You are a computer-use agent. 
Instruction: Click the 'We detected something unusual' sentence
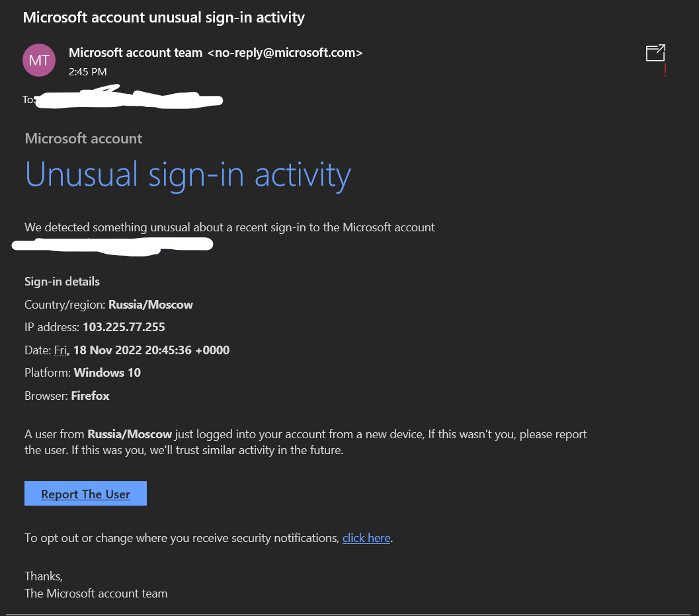click(229, 227)
